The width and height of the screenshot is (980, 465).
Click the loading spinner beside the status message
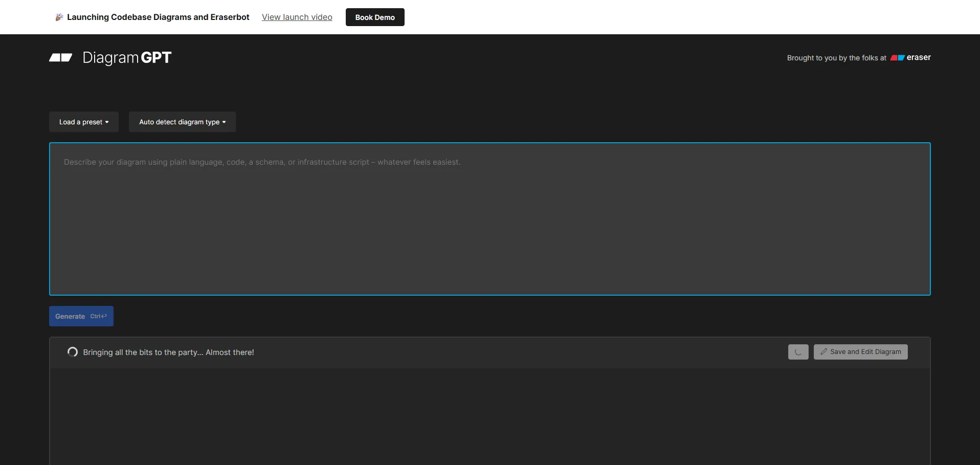tap(73, 352)
